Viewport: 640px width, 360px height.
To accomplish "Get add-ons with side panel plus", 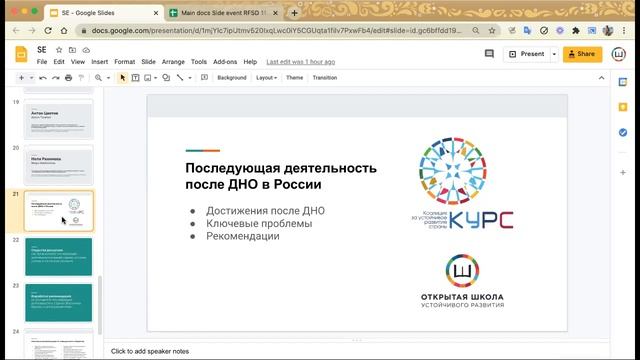I will point(623,173).
